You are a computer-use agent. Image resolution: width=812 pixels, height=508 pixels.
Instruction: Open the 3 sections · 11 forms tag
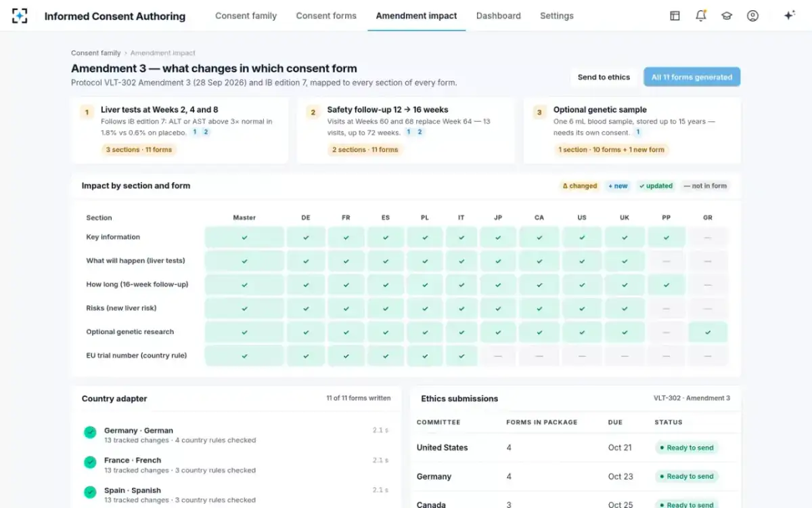tap(139, 150)
